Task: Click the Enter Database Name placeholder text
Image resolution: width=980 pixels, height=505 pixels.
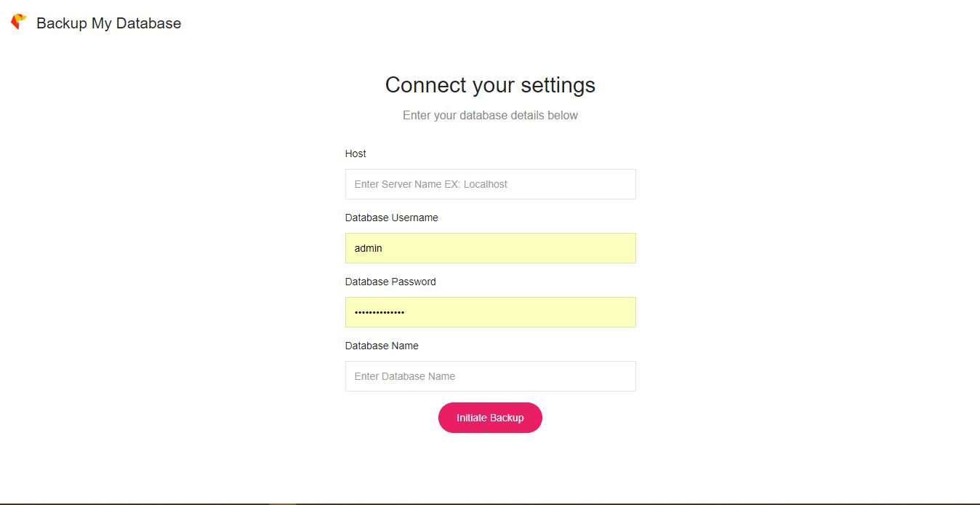Action: [x=404, y=376]
